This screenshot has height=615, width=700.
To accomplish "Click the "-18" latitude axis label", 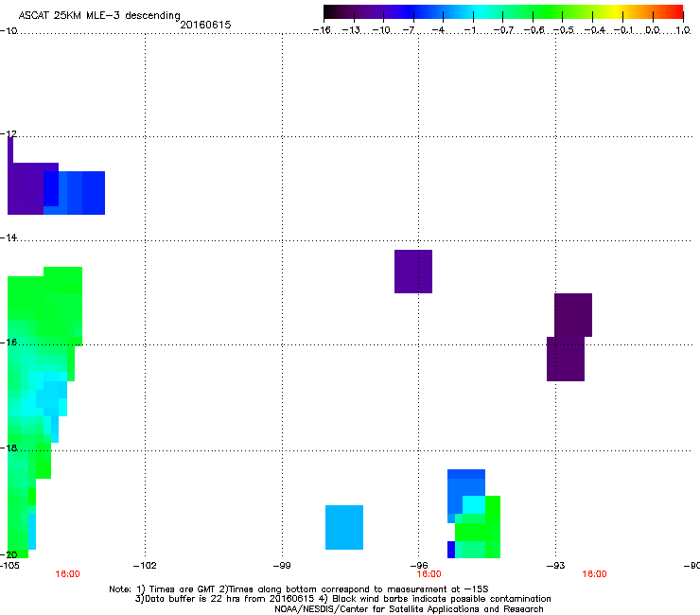I will [9, 448].
